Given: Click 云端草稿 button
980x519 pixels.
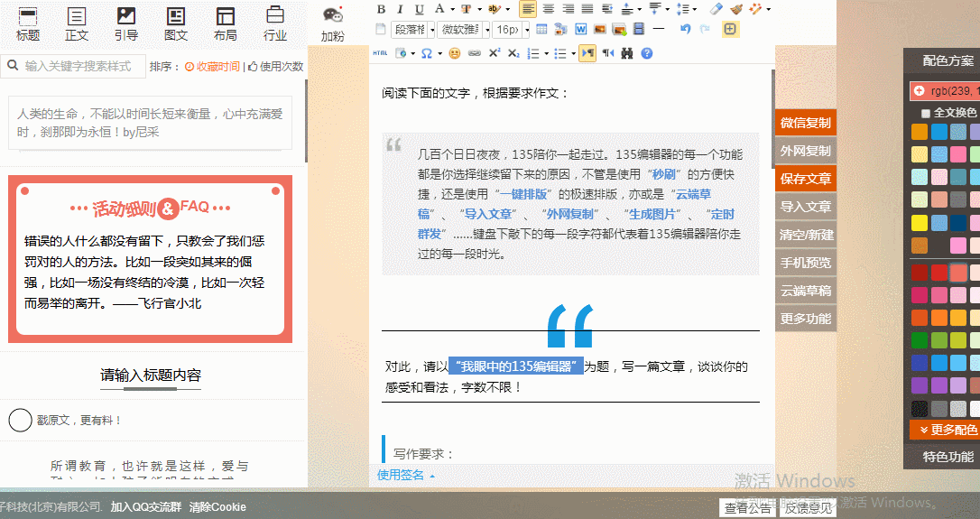Looking at the screenshot, I should tap(806, 291).
